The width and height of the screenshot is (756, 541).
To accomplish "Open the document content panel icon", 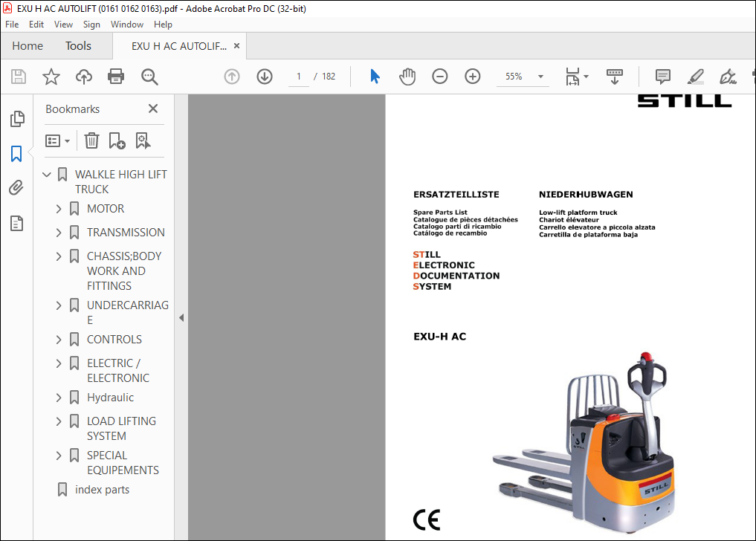I will coord(17,223).
